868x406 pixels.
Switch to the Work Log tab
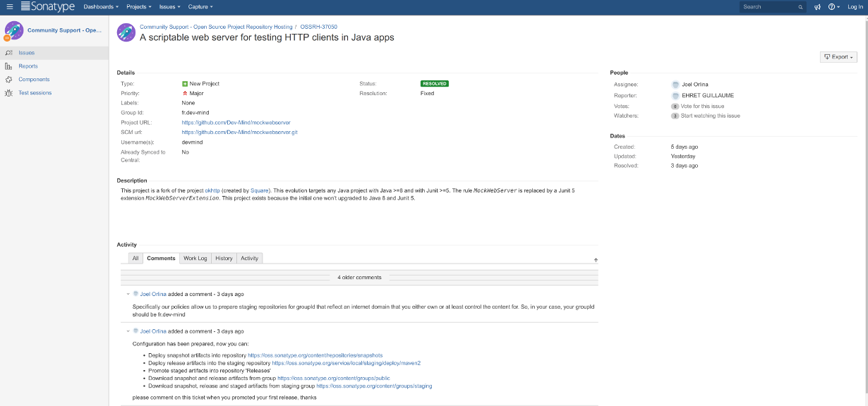point(195,259)
